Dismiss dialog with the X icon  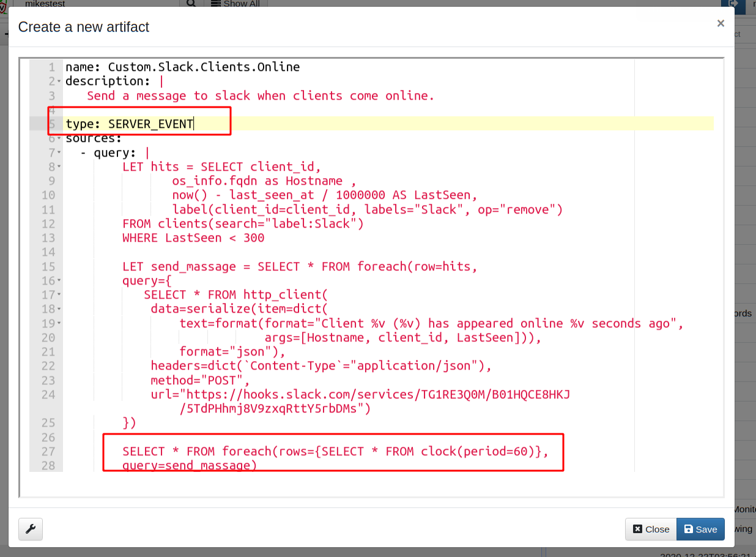tap(721, 23)
